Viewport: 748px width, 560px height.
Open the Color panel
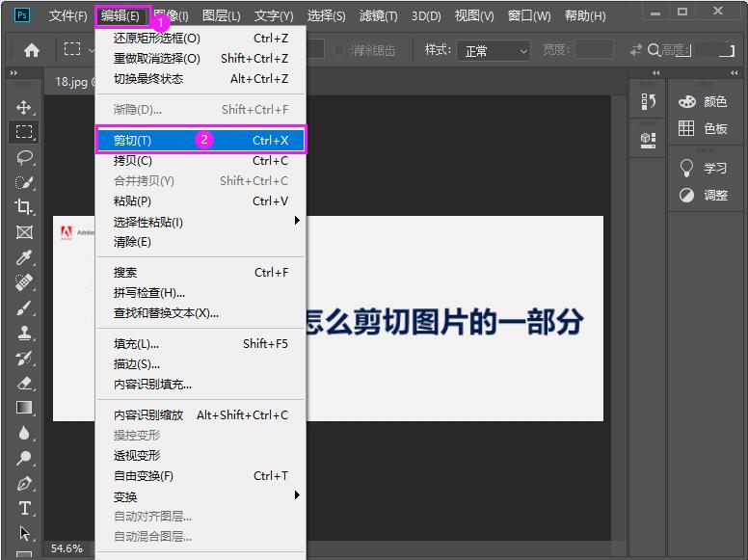click(702, 101)
